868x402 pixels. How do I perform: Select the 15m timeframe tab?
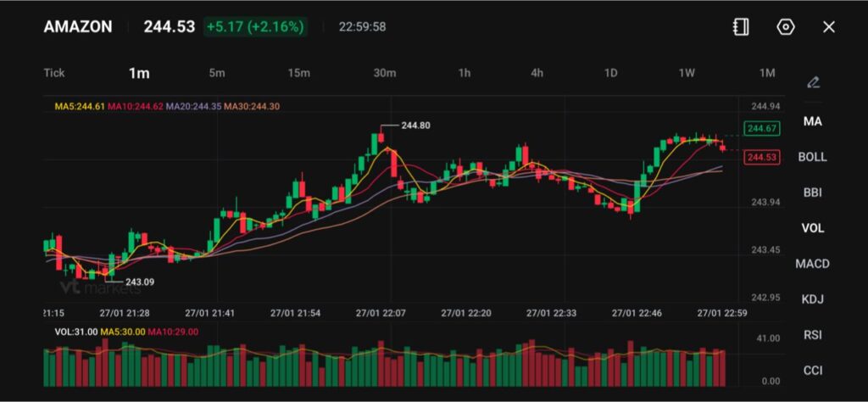coord(298,73)
